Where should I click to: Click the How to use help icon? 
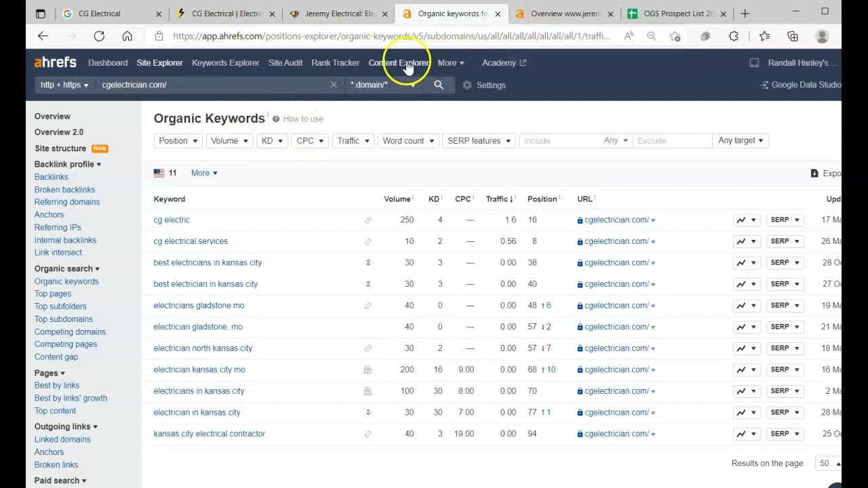pyautogui.click(x=276, y=119)
